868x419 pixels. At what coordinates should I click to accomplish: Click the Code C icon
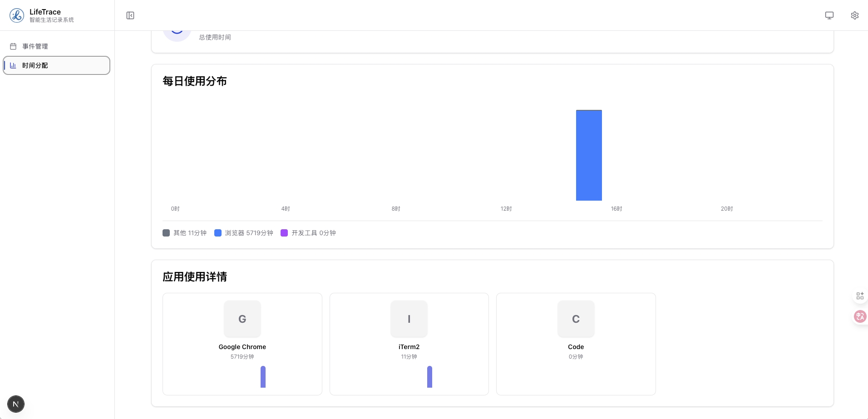(x=576, y=319)
